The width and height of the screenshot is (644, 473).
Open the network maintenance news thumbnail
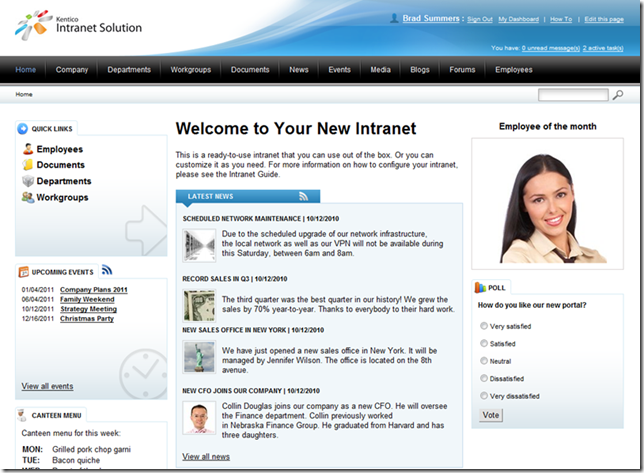199,246
